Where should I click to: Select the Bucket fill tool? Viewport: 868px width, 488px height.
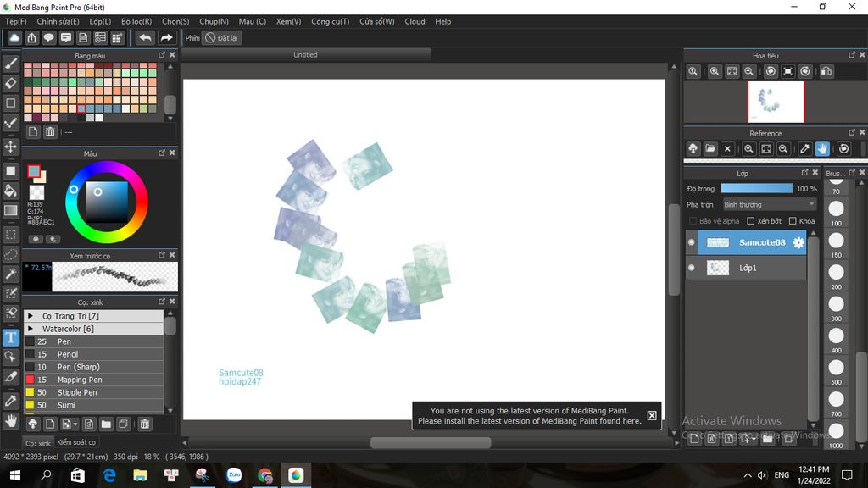(x=11, y=191)
